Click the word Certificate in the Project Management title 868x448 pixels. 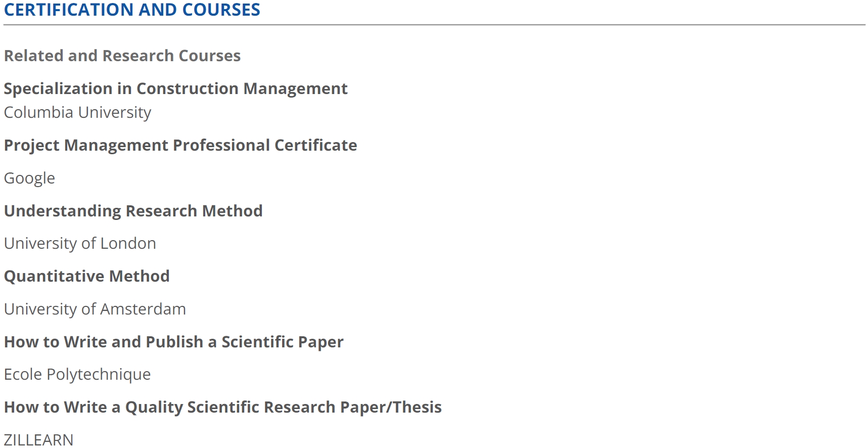(x=316, y=145)
